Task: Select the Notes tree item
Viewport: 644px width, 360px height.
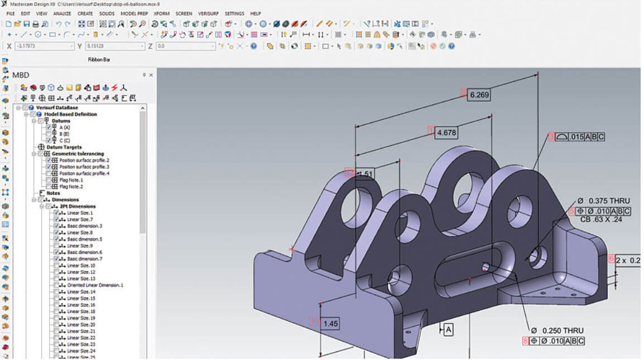Action: coord(53,193)
